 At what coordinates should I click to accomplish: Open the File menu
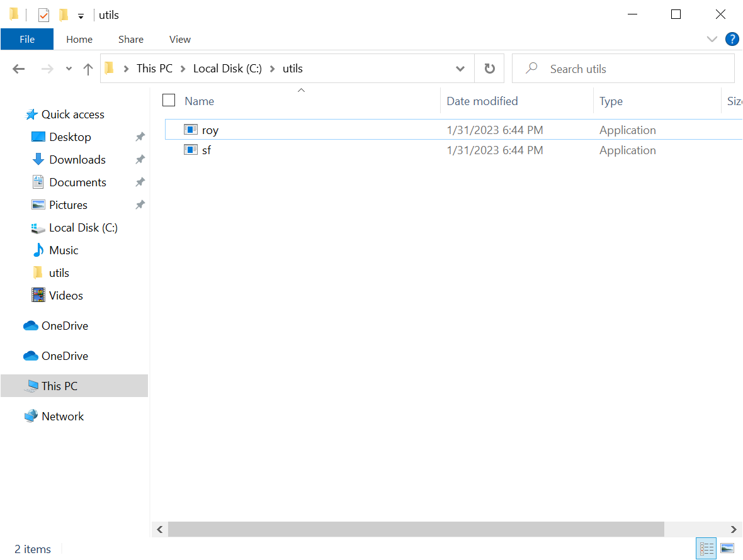27,39
